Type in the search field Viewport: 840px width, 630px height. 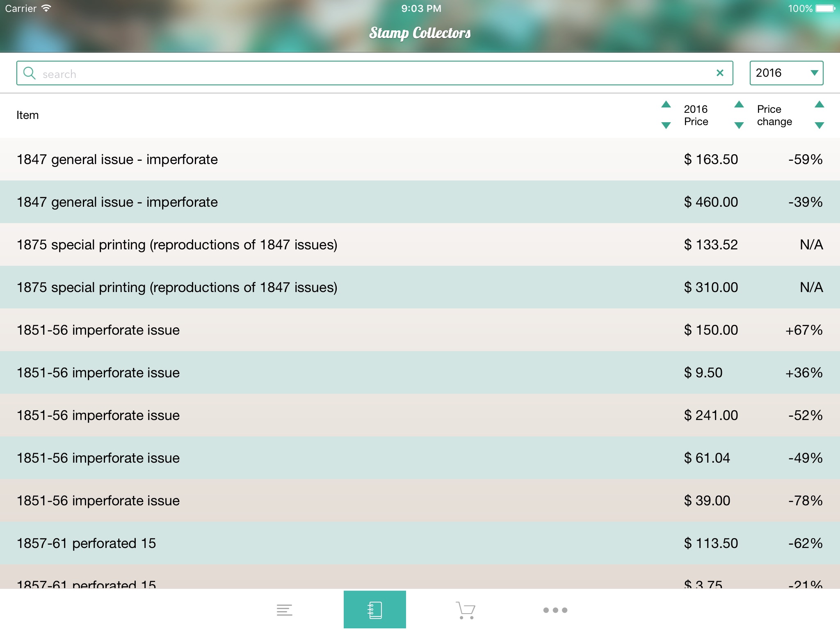[x=369, y=74]
